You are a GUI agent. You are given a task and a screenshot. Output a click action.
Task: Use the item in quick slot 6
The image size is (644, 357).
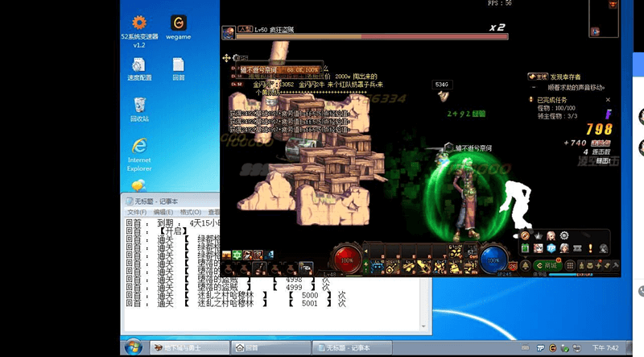click(x=306, y=268)
